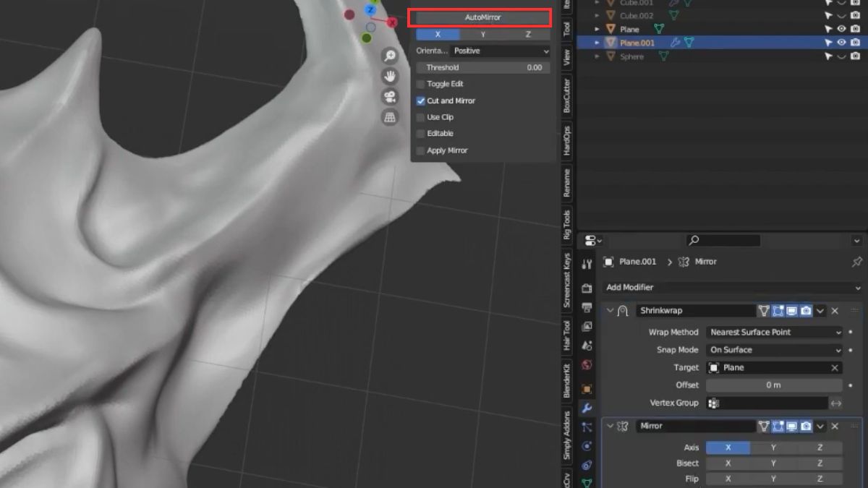Open the Scene properties icon
Viewport: 868px width, 488px height.
coord(587,346)
